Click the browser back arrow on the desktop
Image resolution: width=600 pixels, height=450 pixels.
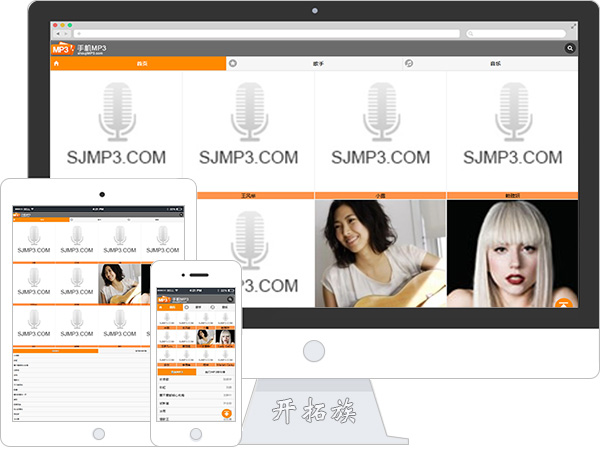(58, 34)
